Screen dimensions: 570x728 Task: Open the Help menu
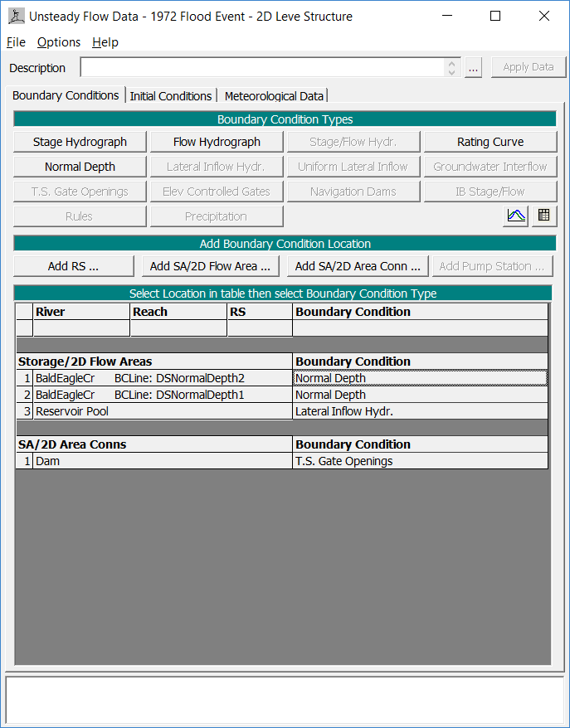(x=105, y=42)
